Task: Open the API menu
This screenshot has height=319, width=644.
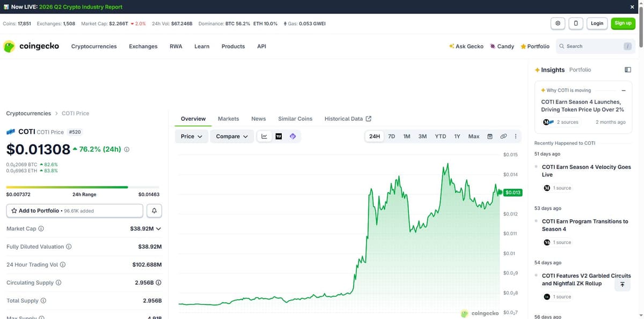Action: click(x=261, y=47)
